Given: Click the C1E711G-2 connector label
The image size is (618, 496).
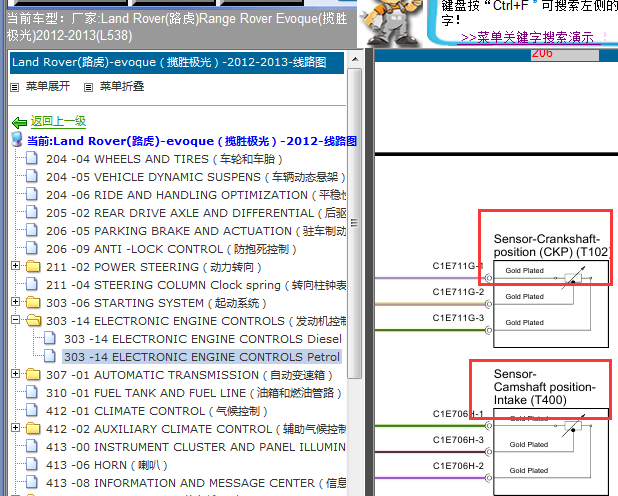Looking at the screenshot, I should tap(458, 292).
